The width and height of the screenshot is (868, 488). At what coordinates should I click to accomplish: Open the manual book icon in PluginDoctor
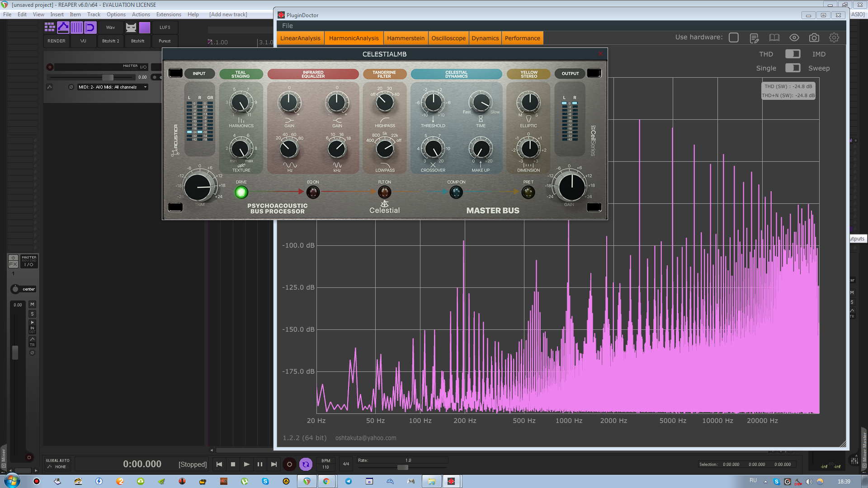[774, 38]
